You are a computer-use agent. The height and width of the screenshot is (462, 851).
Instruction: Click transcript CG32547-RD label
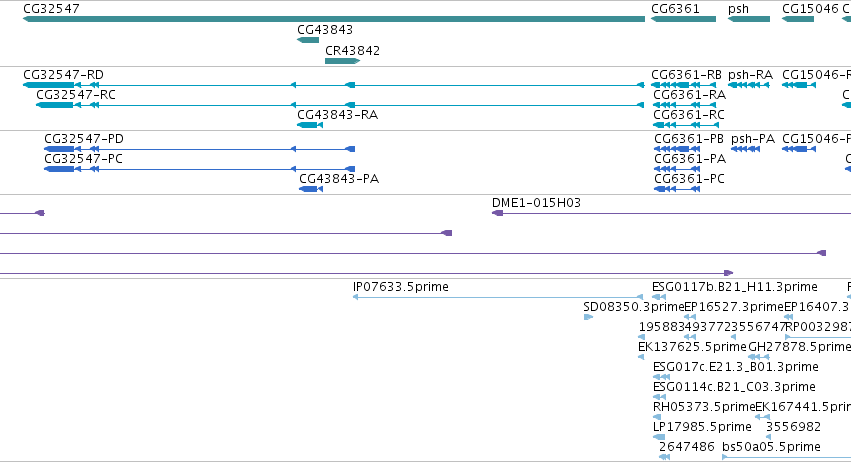pos(63,74)
